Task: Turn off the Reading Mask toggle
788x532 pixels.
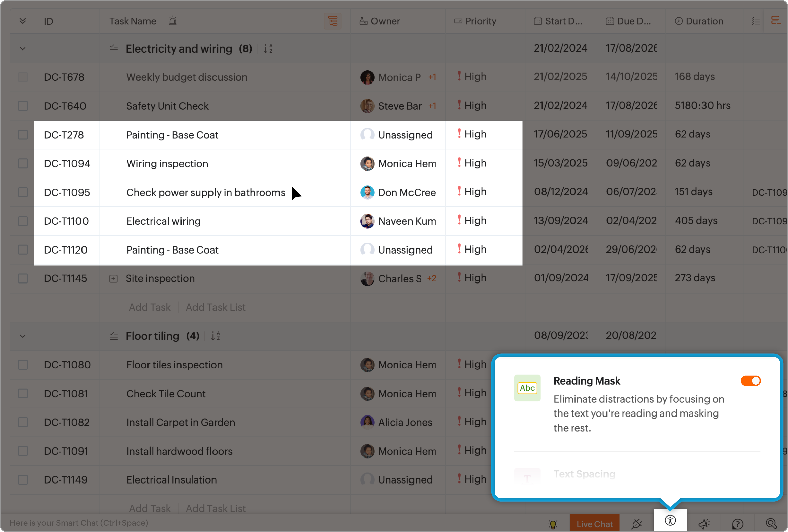Action: pyautogui.click(x=750, y=381)
